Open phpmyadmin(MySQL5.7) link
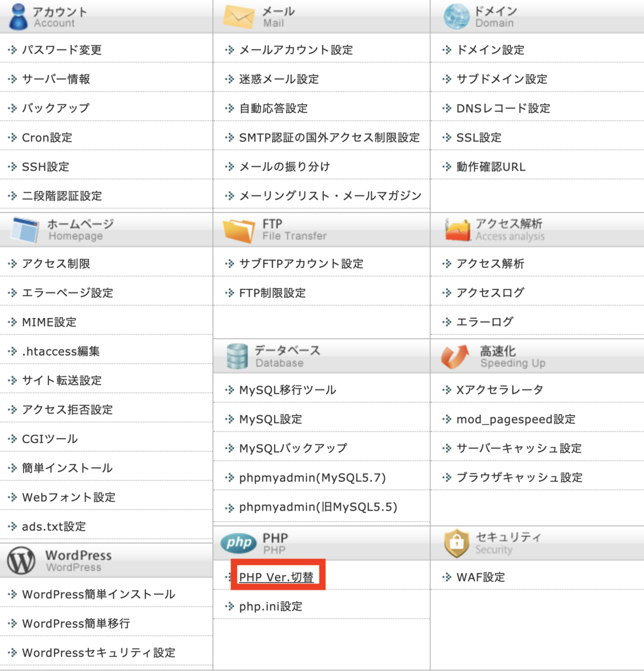Image resolution: width=644 pixels, height=671 pixels. point(312,478)
